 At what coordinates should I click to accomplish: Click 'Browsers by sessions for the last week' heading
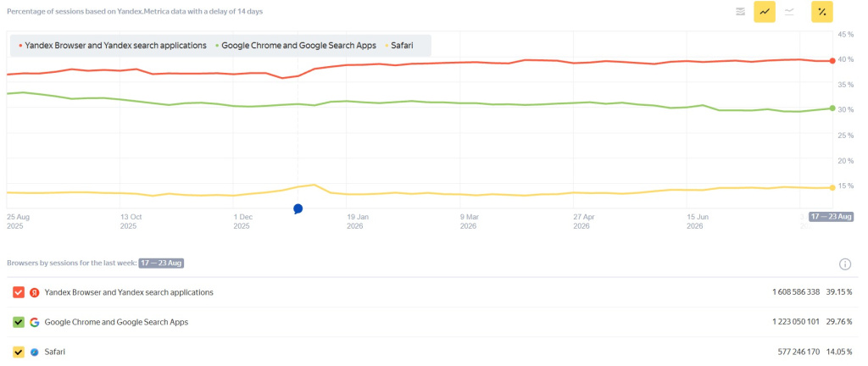pyautogui.click(x=71, y=263)
